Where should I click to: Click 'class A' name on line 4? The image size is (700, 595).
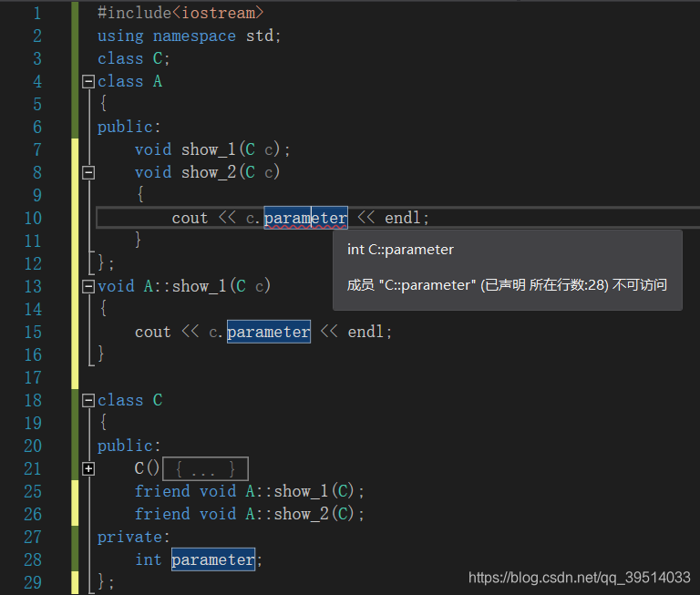tap(130, 81)
